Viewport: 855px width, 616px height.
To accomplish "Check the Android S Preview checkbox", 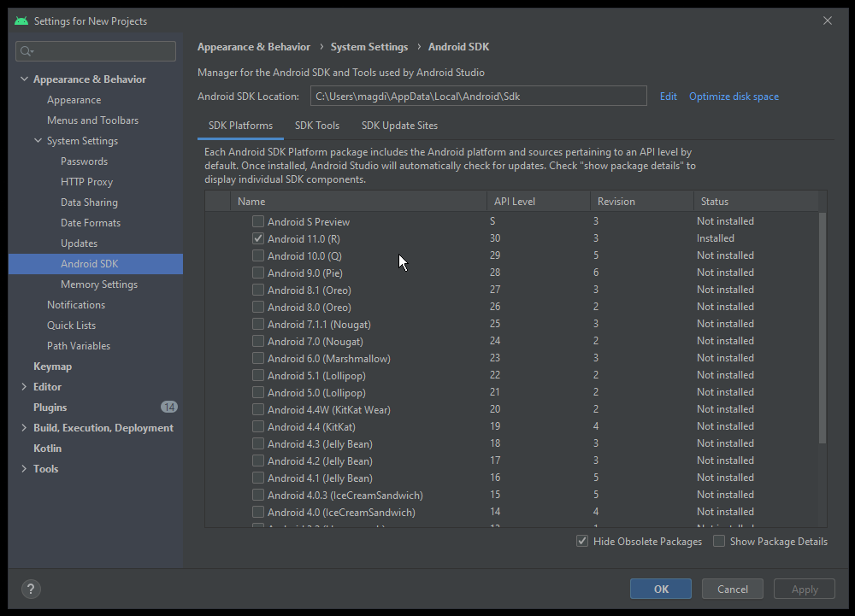I will click(258, 221).
